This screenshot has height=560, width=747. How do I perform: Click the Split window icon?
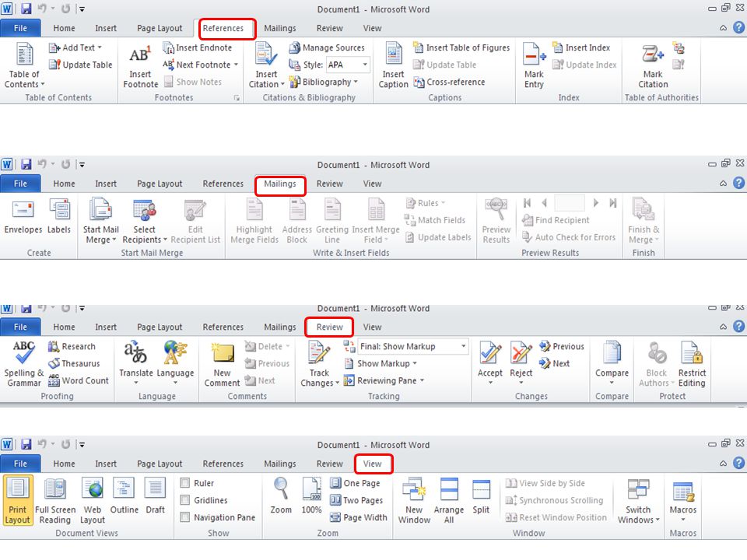[481, 490]
